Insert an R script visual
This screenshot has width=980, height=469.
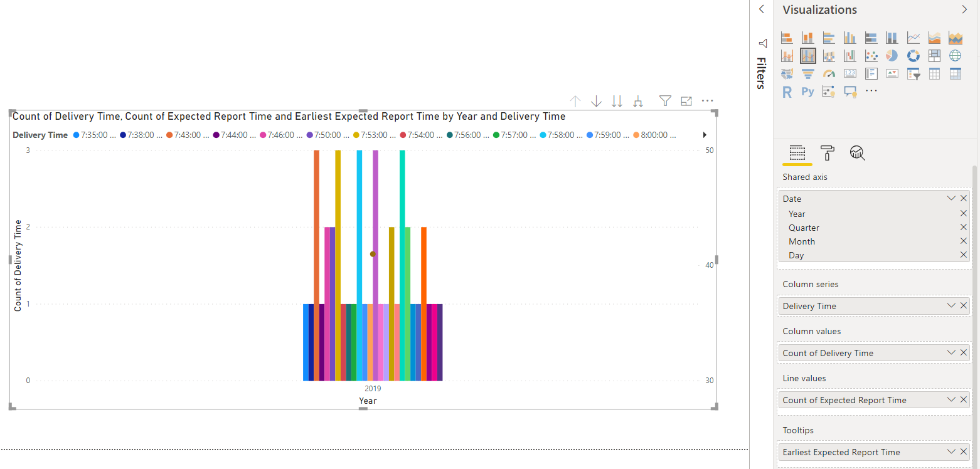787,92
